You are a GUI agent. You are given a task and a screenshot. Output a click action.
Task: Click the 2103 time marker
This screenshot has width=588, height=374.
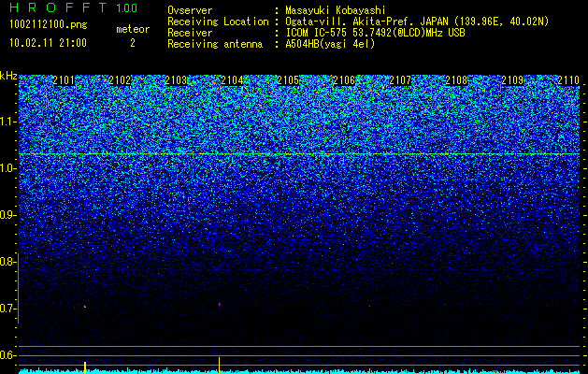click(176, 80)
